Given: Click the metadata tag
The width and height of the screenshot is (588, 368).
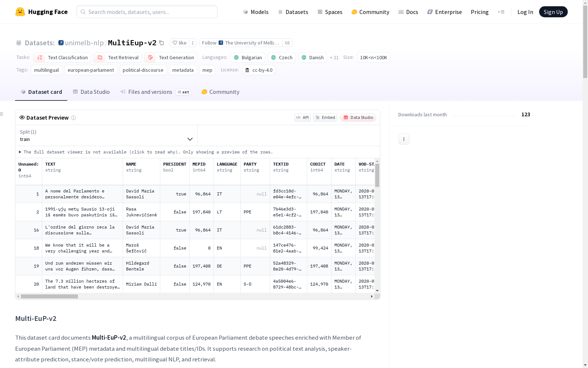Looking at the screenshot, I should pos(183,70).
